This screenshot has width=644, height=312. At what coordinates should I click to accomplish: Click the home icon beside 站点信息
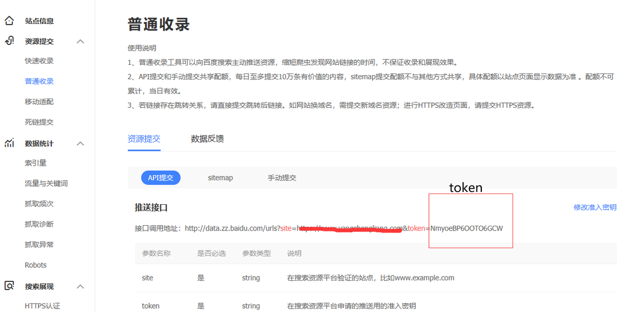pos(9,20)
